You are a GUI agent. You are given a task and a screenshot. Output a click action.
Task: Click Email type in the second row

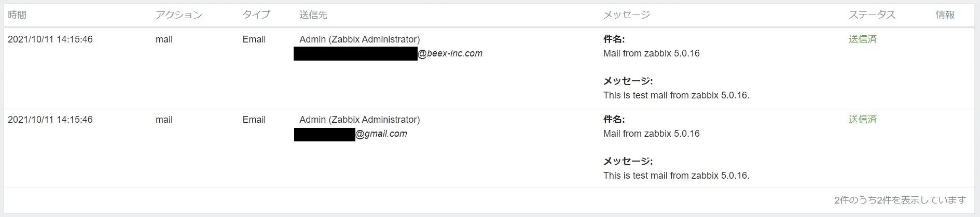254,120
